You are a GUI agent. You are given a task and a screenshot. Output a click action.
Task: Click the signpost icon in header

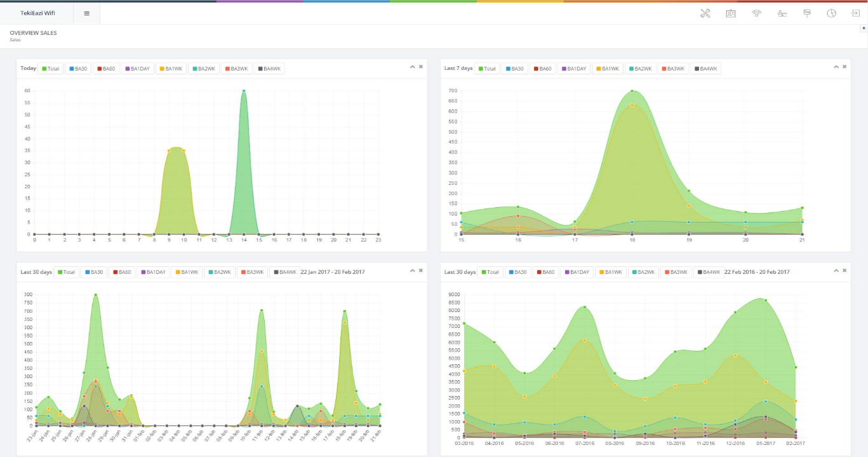click(x=807, y=13)
